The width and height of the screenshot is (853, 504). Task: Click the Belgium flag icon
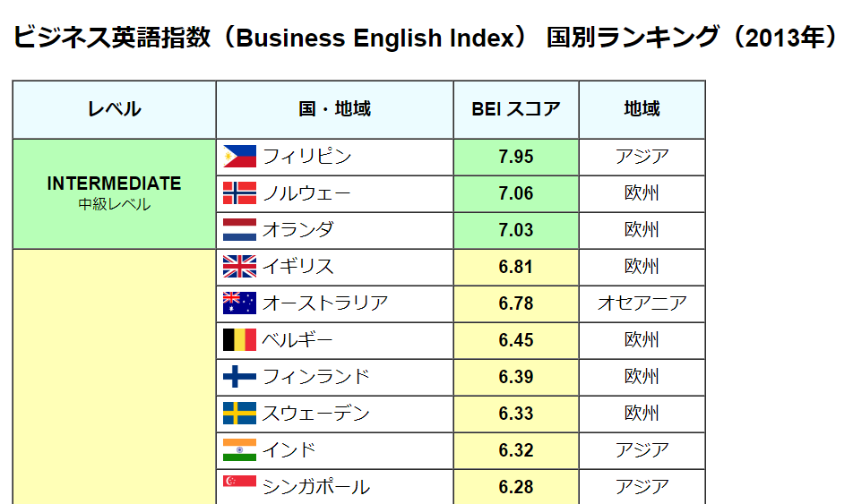239,340
